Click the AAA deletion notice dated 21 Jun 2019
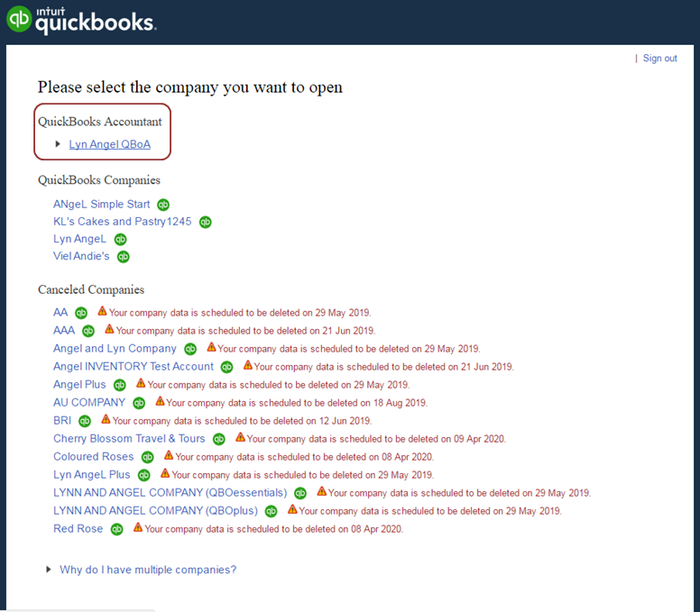Image resolution: width=700 pixels, height=612 pixels. 245,331
